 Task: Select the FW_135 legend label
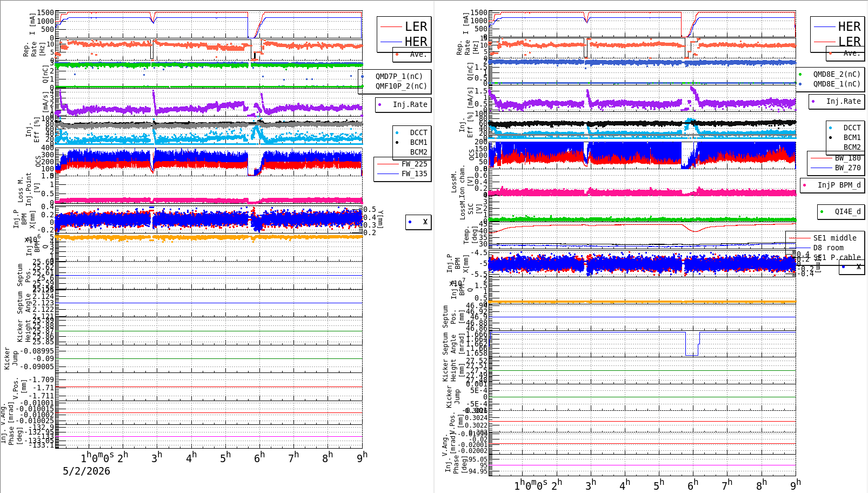pos(414,174)
